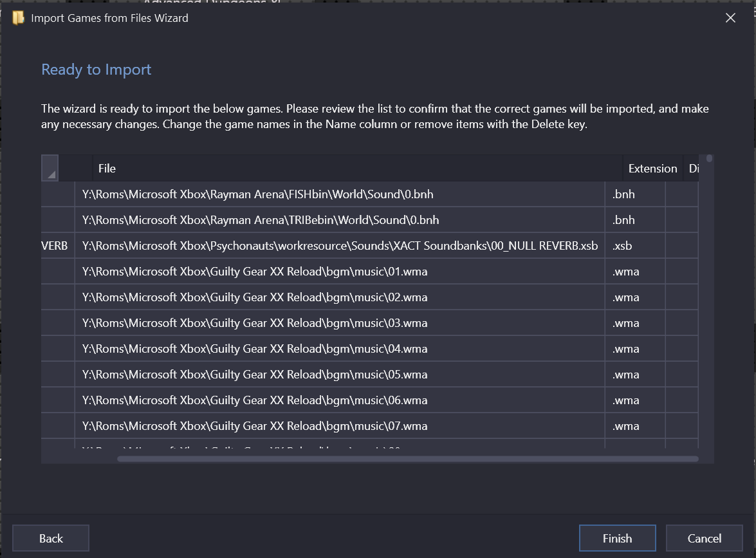Screen dimensions: 756x558
Task: Select all rows using the grid corner triangle
Action: 50,168
